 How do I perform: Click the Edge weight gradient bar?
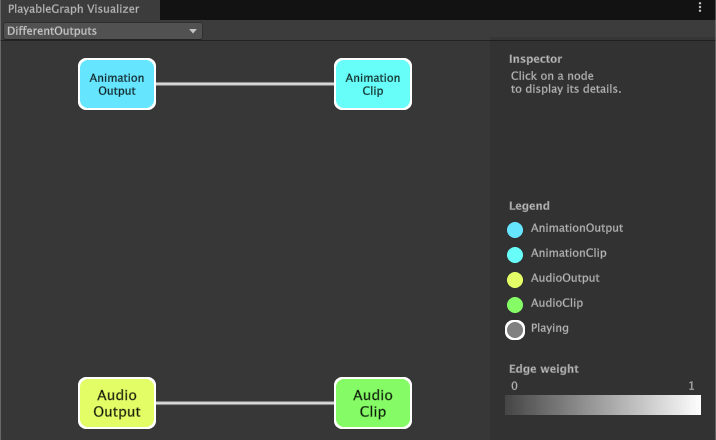[x=603, y=404]
